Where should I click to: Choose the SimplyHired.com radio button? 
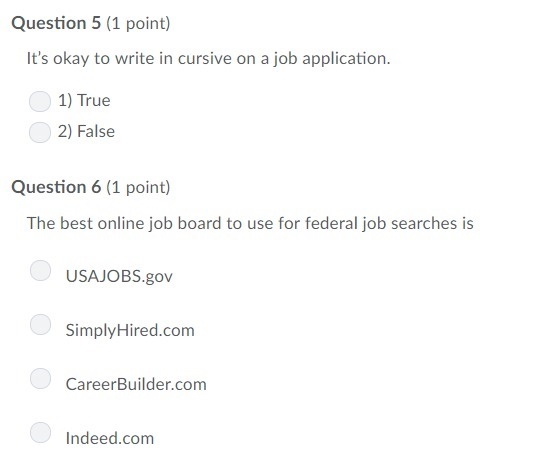coord(41,324)
